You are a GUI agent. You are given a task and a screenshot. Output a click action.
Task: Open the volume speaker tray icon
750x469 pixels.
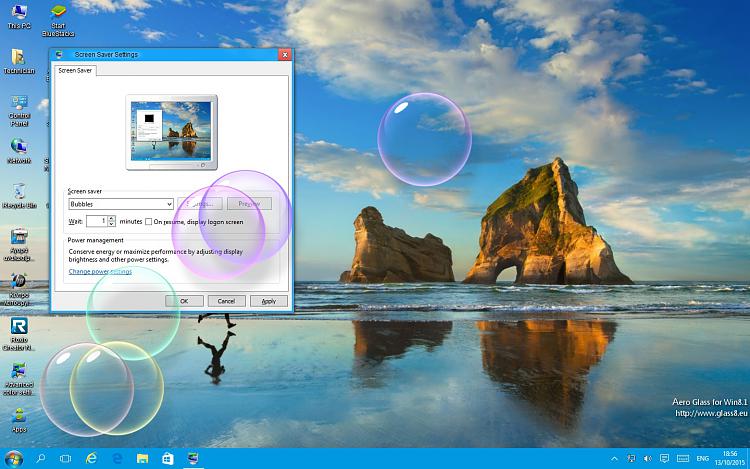point(648,458)
